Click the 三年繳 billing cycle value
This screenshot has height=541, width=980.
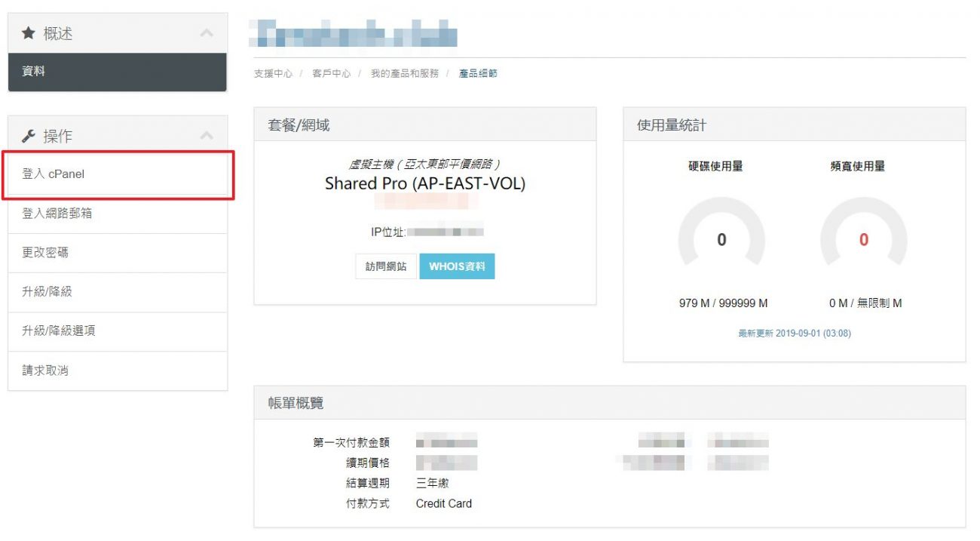click(433, 483)
